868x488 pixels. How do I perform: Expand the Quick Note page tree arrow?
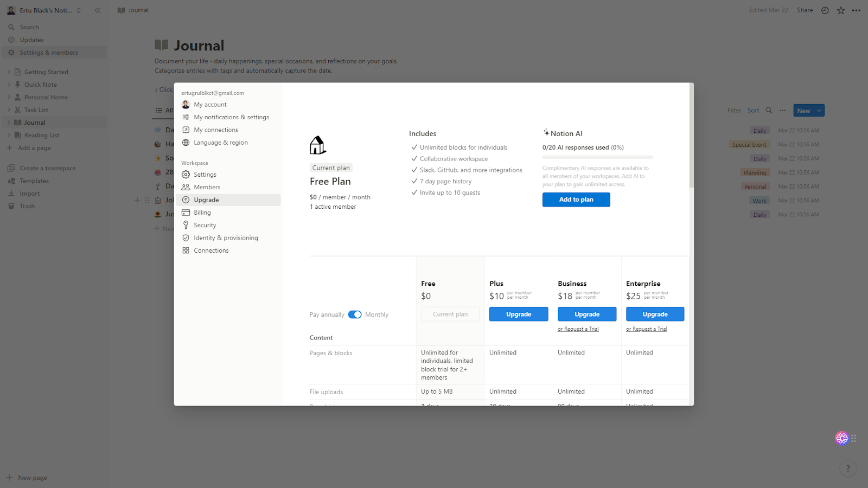[9, 85]
